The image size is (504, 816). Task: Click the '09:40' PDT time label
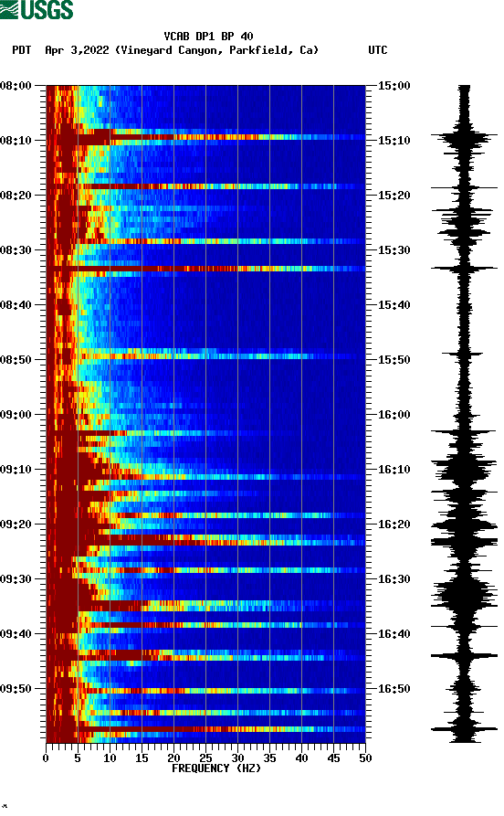16,634
